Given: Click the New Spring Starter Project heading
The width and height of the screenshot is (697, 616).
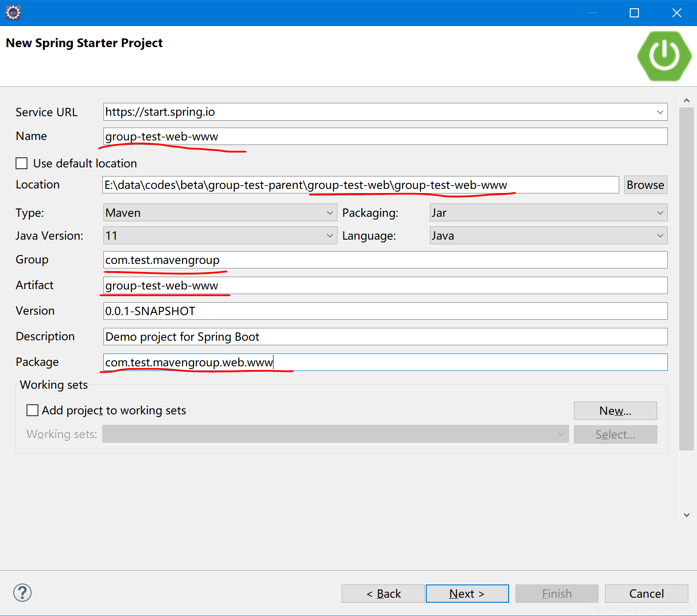Looking at the screenshot, I should click(84, 43).
